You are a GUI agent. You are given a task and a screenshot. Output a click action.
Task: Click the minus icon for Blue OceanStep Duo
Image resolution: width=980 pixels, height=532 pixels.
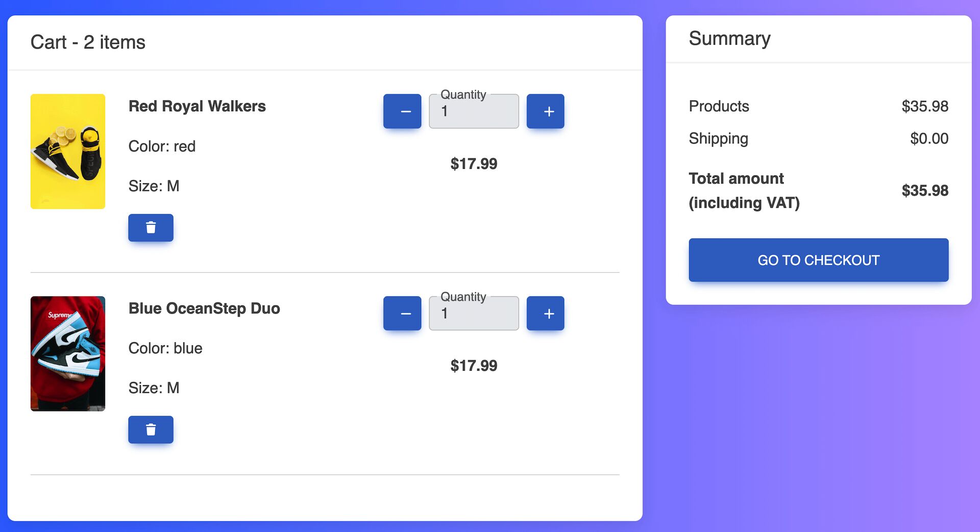click(x=402, y=313)
